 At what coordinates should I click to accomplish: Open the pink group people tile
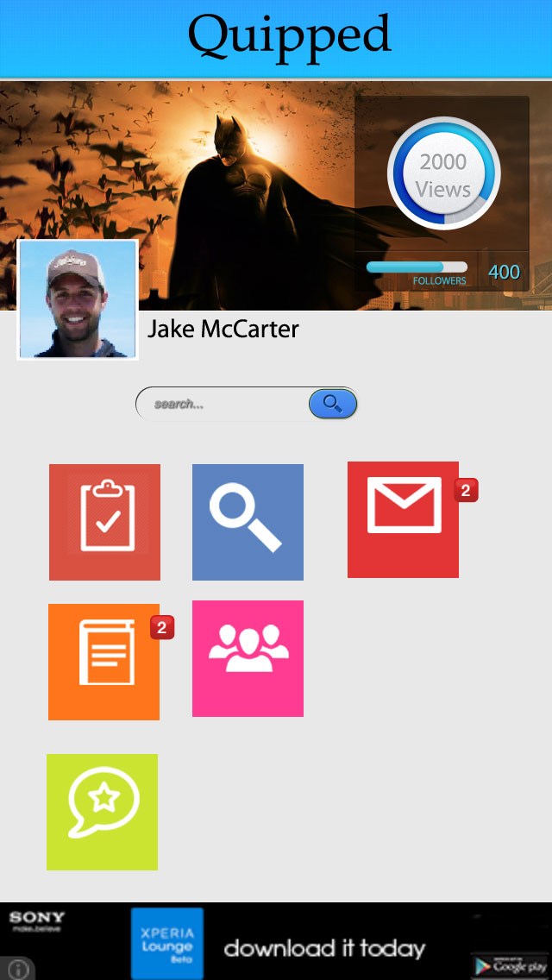[x=248, y=659]
